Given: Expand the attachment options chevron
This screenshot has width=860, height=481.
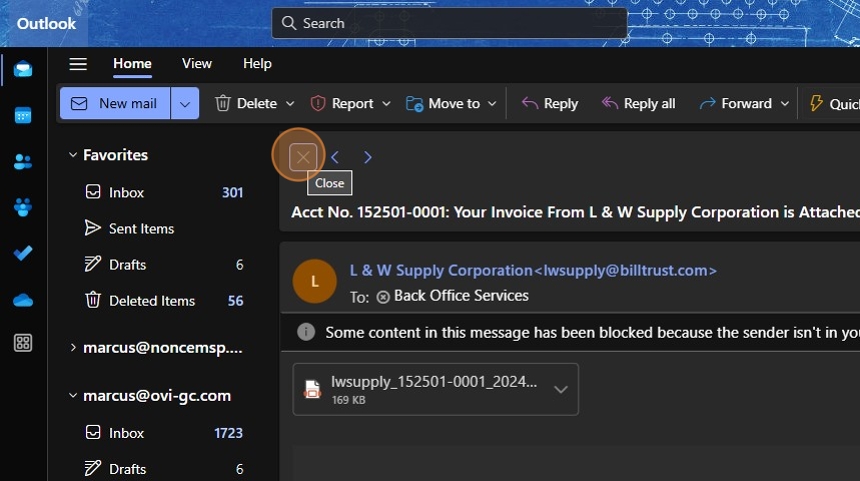Looking at the screenshot, I should [561, 389].
